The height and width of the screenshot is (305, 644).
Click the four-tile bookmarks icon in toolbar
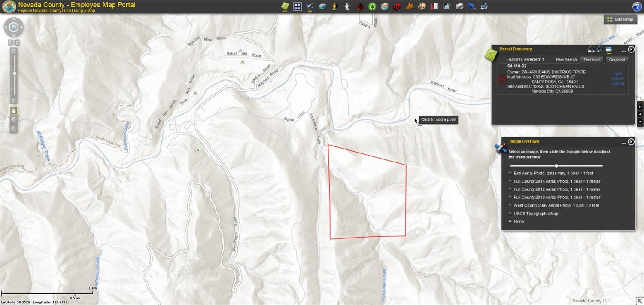click(x=298, y=6)
